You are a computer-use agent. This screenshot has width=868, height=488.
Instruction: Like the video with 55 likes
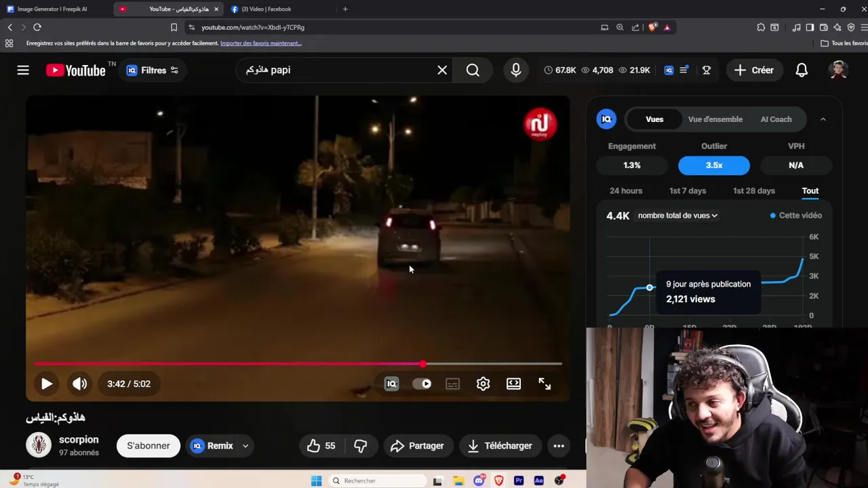(321, 445)
